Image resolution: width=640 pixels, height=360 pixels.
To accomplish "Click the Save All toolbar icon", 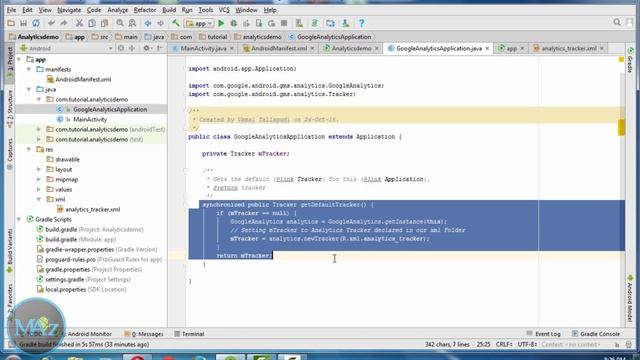I will pyautogui.click(x=23, y=23).
